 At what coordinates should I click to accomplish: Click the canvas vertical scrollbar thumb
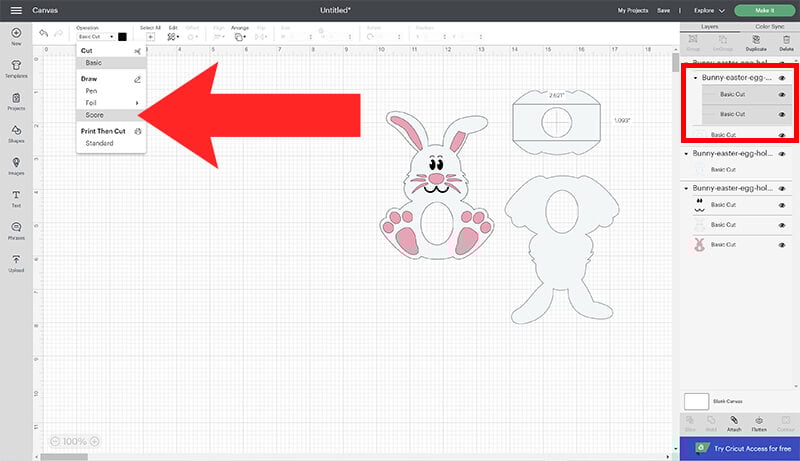[676, 63]
